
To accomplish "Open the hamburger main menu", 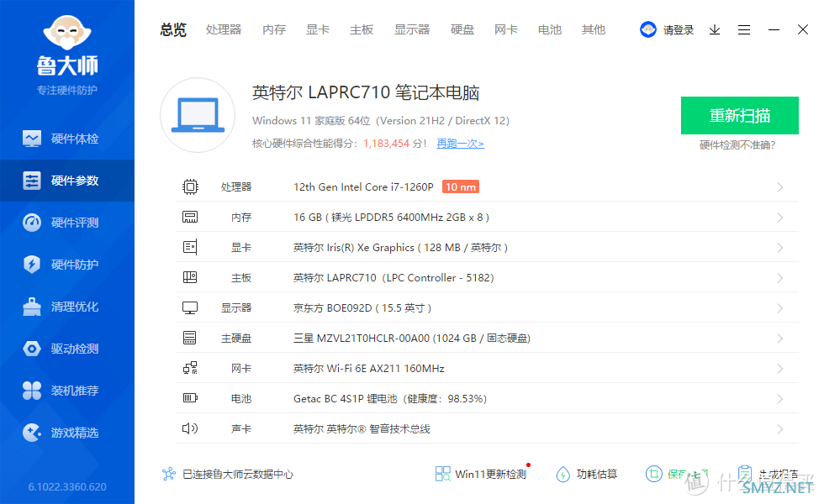I will point(744,30).
